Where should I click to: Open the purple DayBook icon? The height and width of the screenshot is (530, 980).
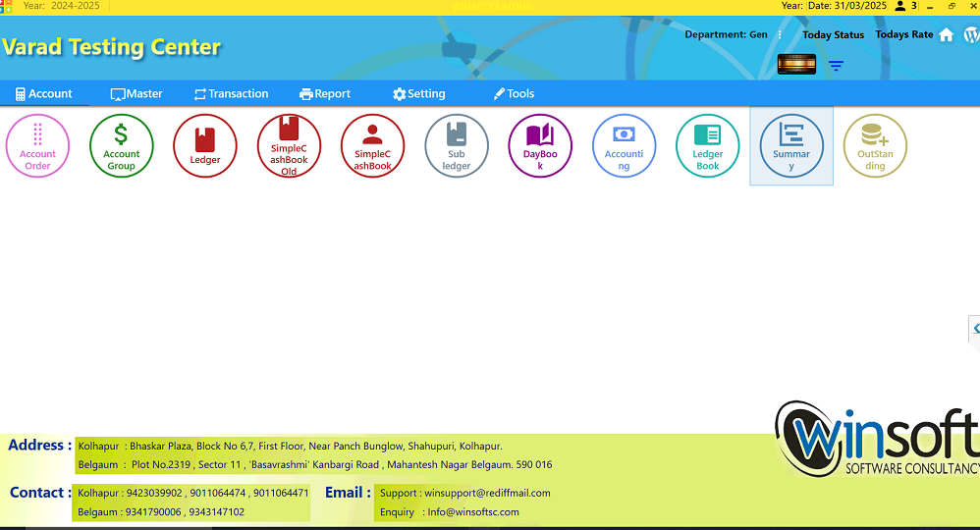pos(540,145)
